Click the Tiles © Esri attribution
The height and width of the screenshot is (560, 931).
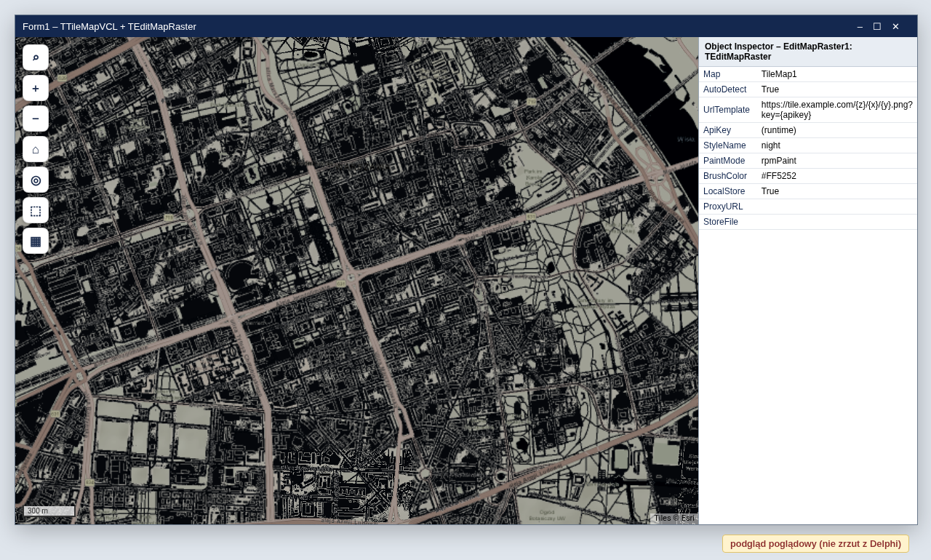tap(674, 518)
